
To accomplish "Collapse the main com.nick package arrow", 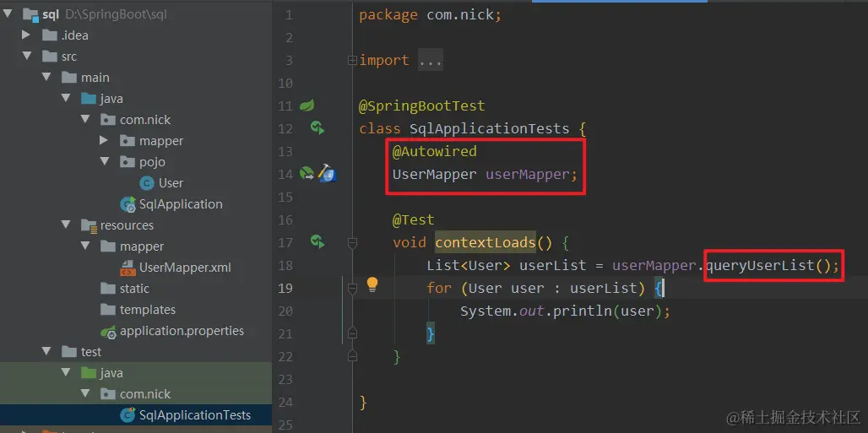I will coord(86,119).
